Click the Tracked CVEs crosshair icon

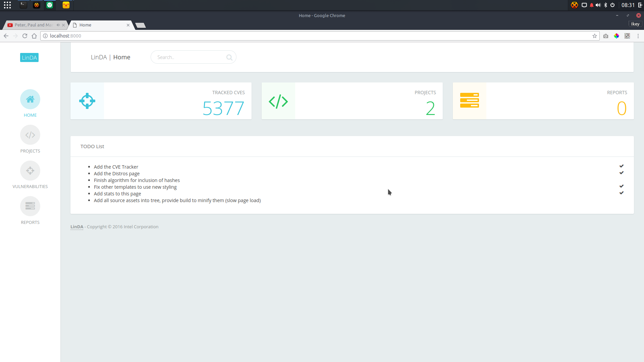87,101
